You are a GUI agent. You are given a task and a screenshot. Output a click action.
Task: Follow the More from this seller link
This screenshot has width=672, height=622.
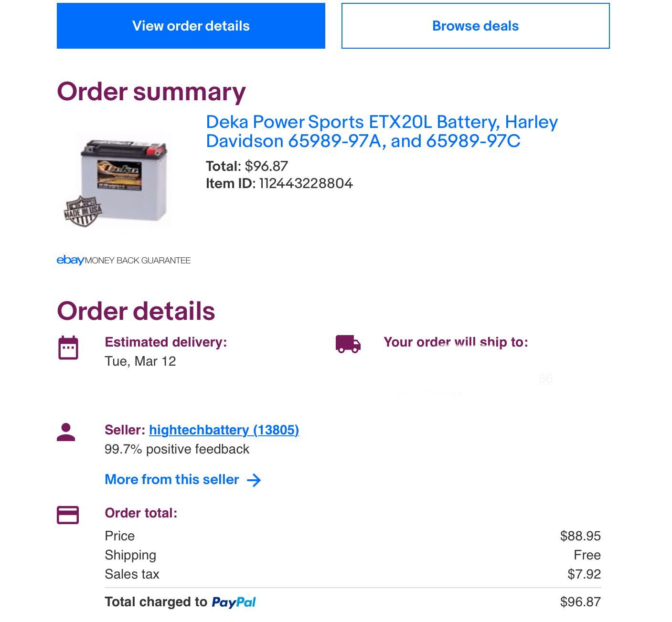(172, 480)
